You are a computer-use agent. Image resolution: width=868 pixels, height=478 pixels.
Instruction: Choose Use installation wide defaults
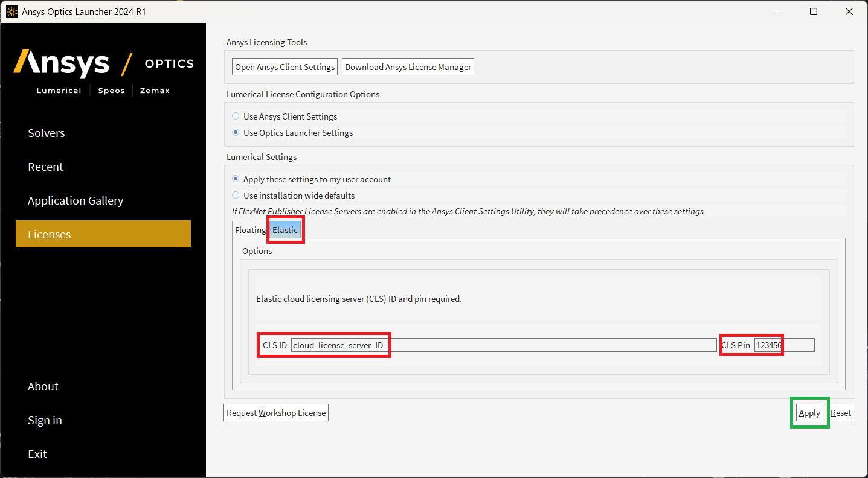[293, 196]
